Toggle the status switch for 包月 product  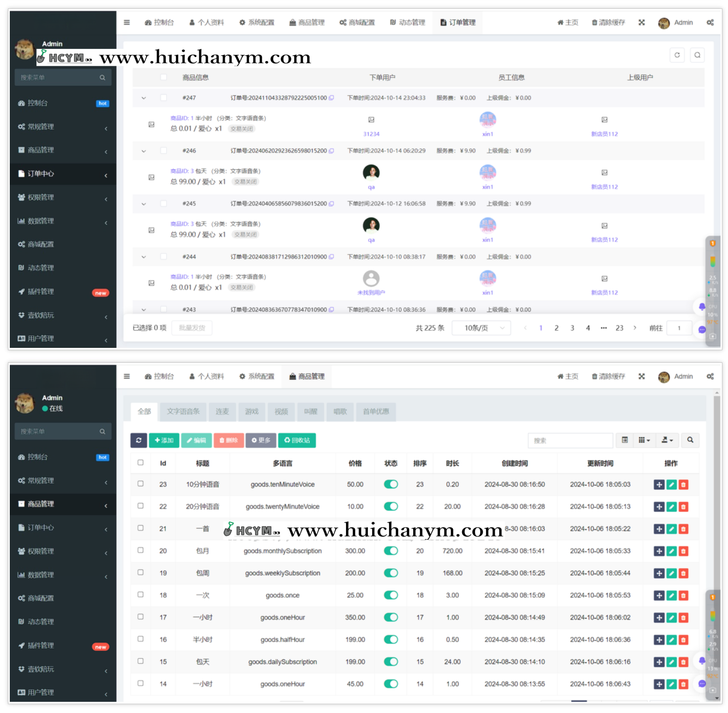(x=391, y=551)
